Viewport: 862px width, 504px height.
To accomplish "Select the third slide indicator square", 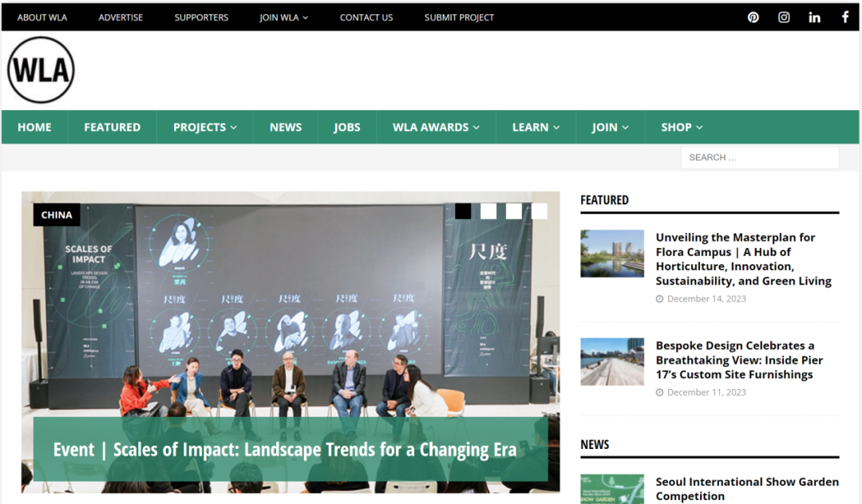I will [514, 211].
